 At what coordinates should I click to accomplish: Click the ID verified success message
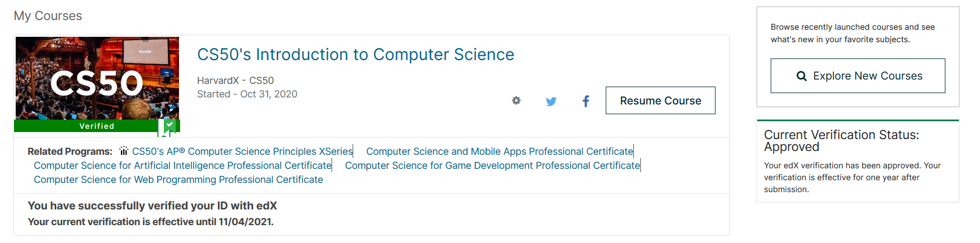(x=152, y=206)
